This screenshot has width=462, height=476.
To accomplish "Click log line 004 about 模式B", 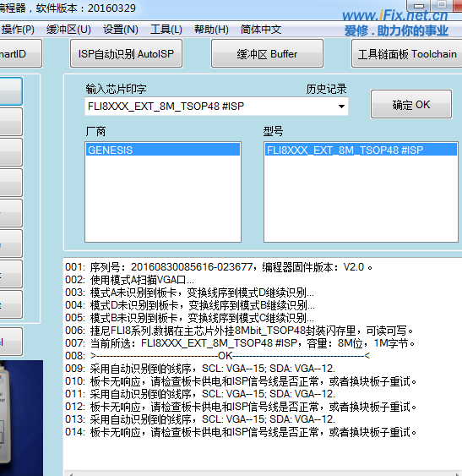I will (x=190, y=305).
